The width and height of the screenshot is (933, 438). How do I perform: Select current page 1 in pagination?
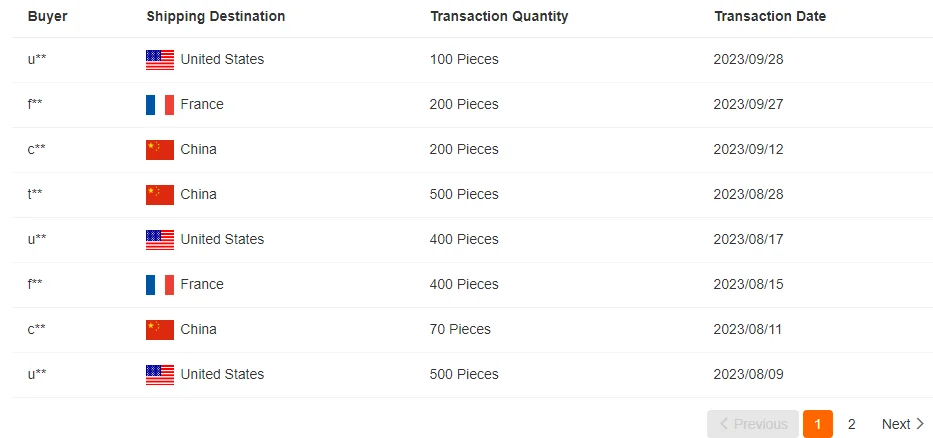pos(817,424)
